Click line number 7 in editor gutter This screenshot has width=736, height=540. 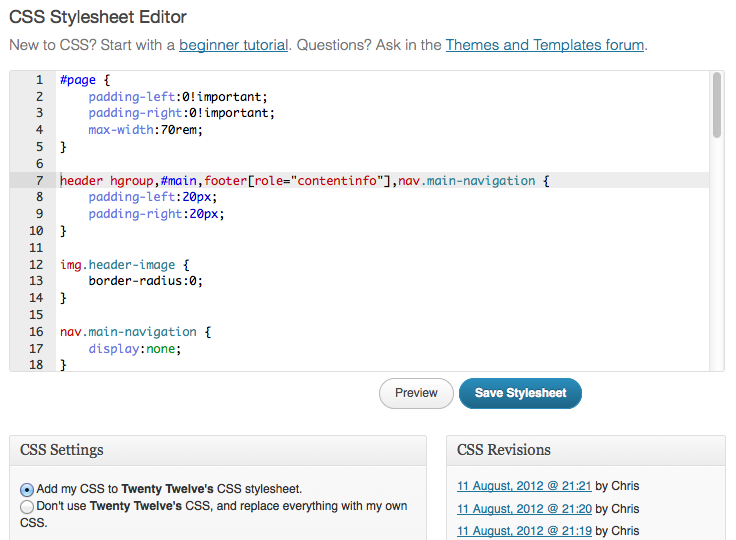pos(39,181)
